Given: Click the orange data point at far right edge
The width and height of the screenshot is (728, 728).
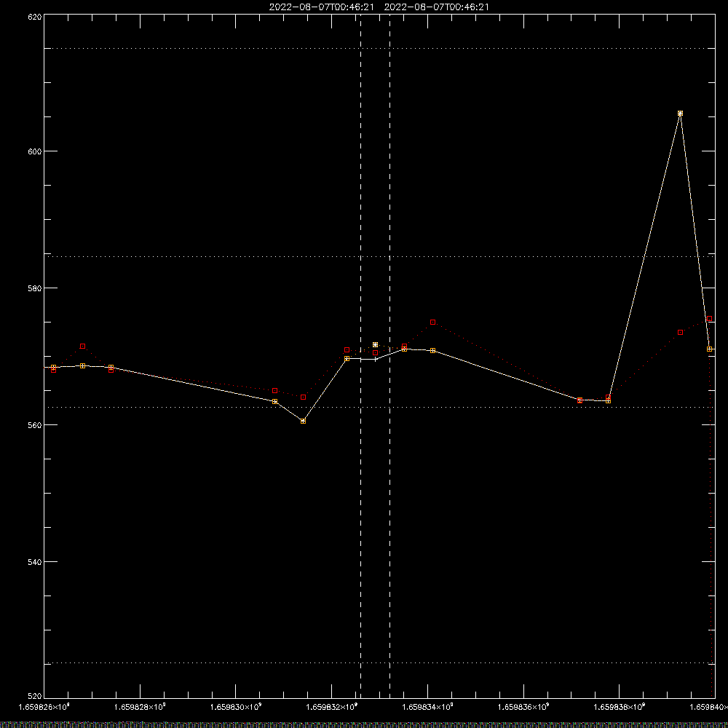Looking at the screenshot, I should coord(709,349).
